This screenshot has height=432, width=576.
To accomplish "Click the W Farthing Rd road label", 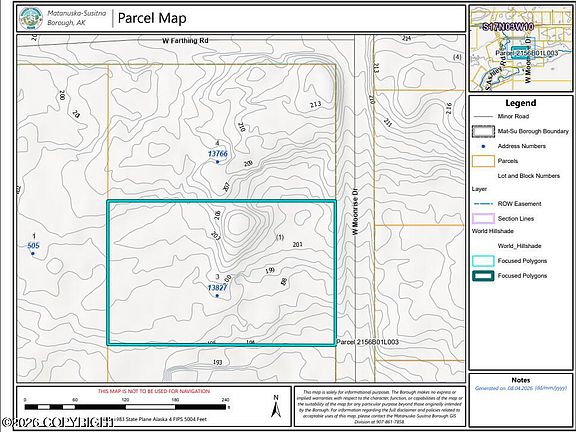I will [x=185, y=40].
